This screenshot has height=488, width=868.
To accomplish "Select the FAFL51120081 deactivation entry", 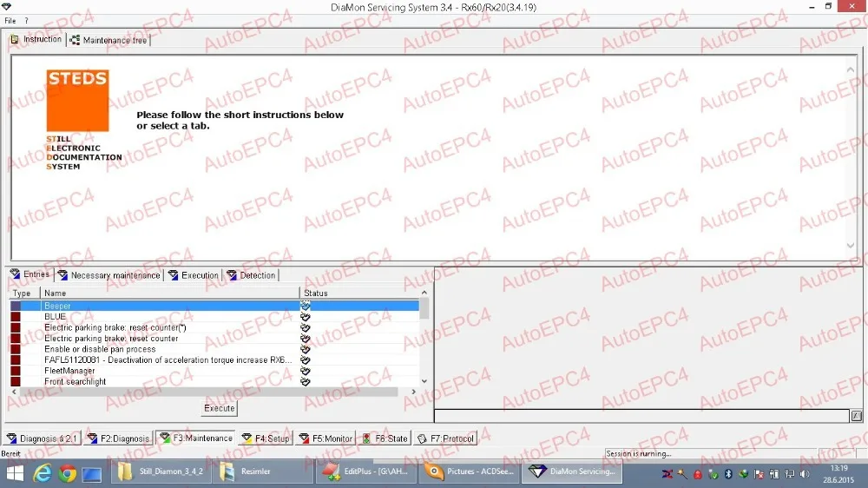I will (214, 359).
